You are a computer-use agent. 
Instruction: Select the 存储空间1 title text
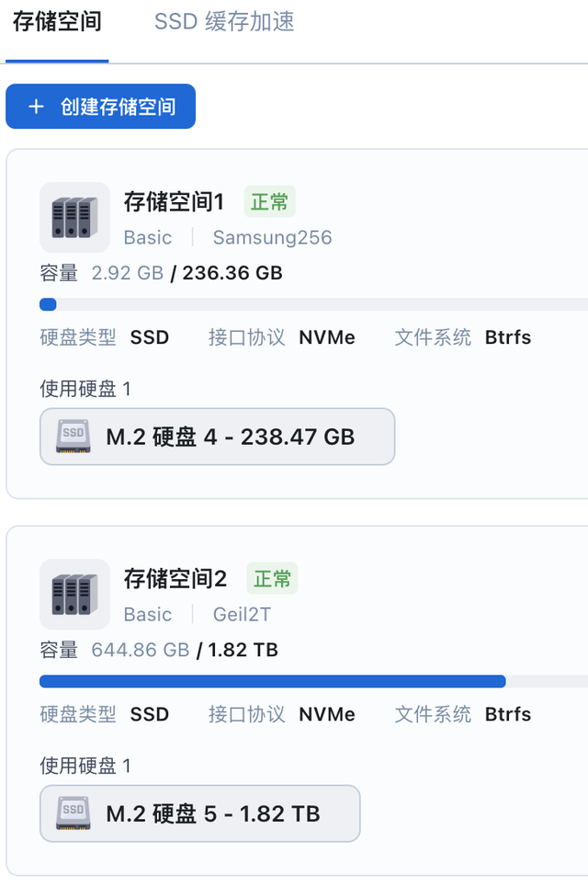click(175, 201)
